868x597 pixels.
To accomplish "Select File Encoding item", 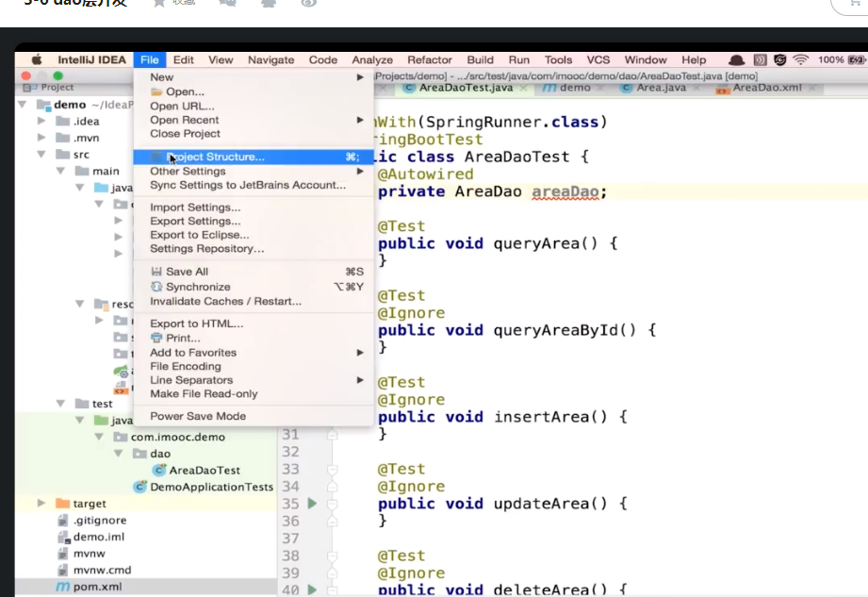I will tap(254, 366).
